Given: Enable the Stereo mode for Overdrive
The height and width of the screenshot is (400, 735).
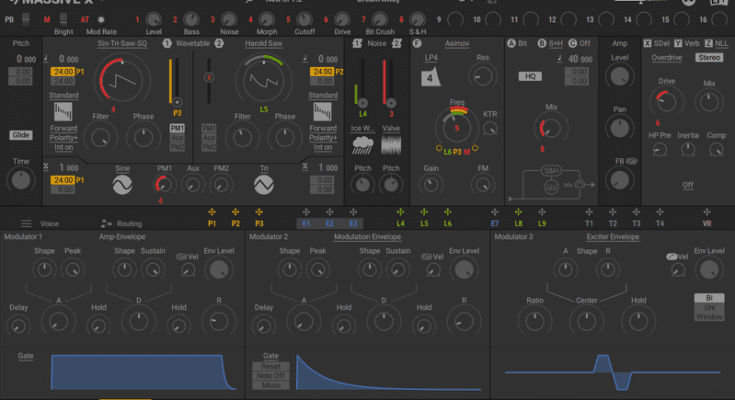Looking at the screenshot, I should [x=709, y=58].
